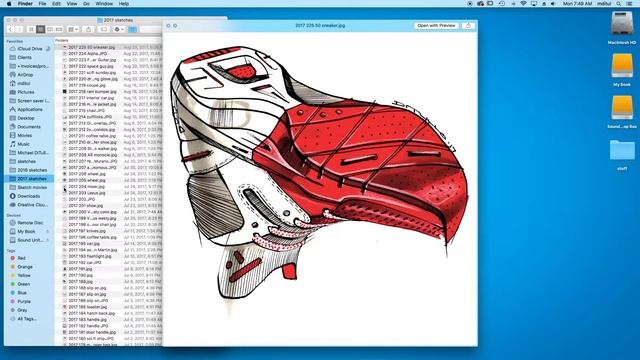Open Sketch movies folder in sidebar
The height and width of the screenshot is (360, 640).
click(x=32, y=187)
